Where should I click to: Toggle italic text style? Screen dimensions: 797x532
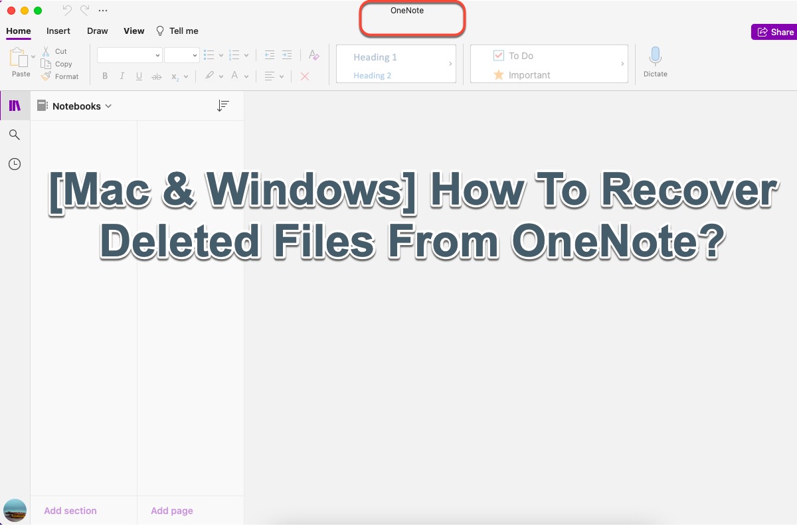[x=122, y=76]
